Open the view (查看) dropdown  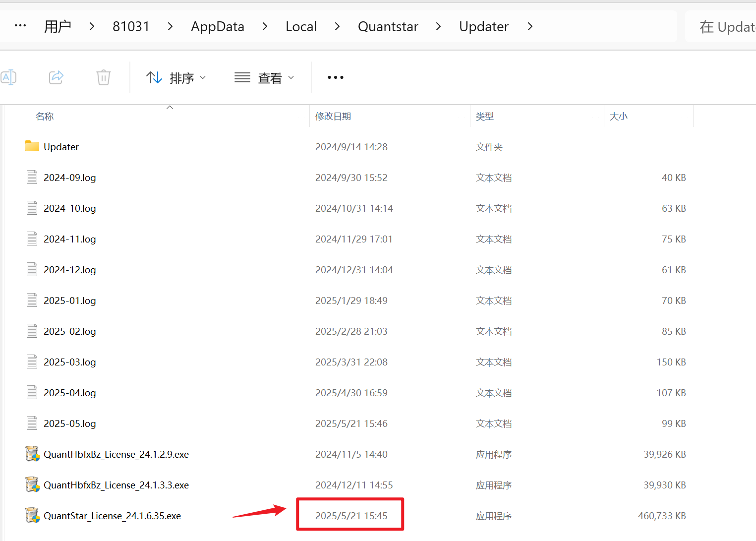[x=264, y=78]
